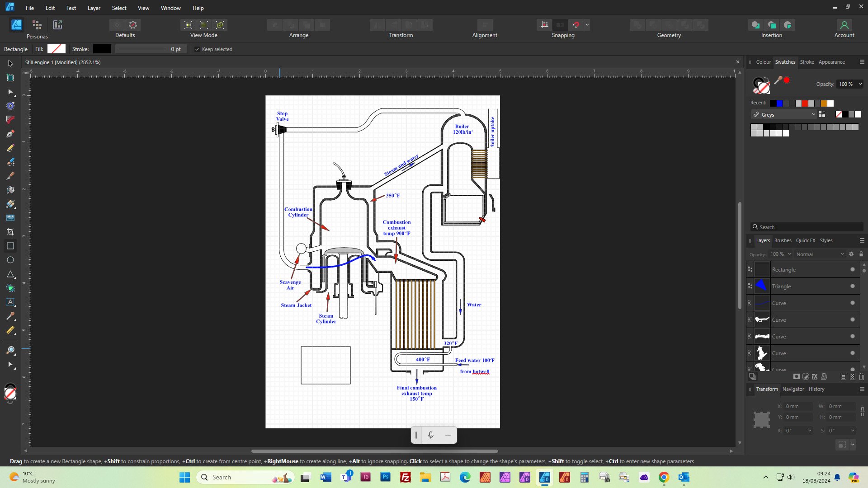868x488 pixels.
Task: Open Greys palette dropdown
Action: tap(784, 115)
